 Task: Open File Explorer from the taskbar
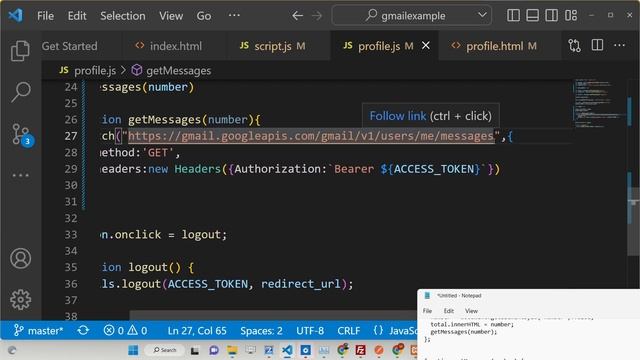point(232,350)
